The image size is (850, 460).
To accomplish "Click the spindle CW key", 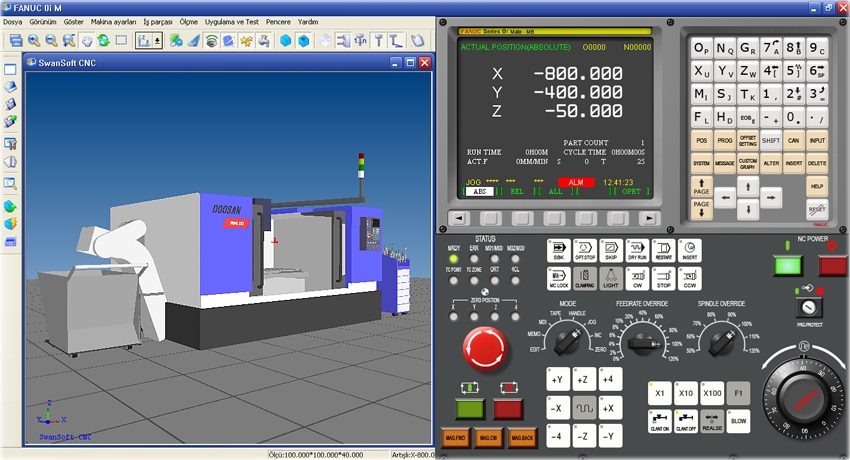I will [637, 278].
